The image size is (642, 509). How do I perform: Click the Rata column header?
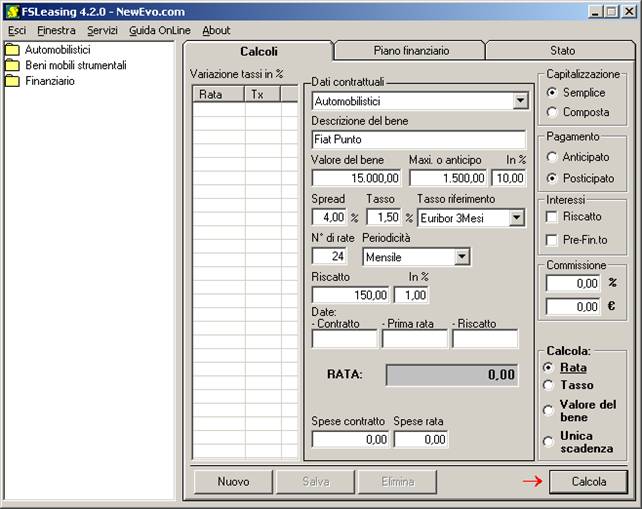tap(218, 94)
